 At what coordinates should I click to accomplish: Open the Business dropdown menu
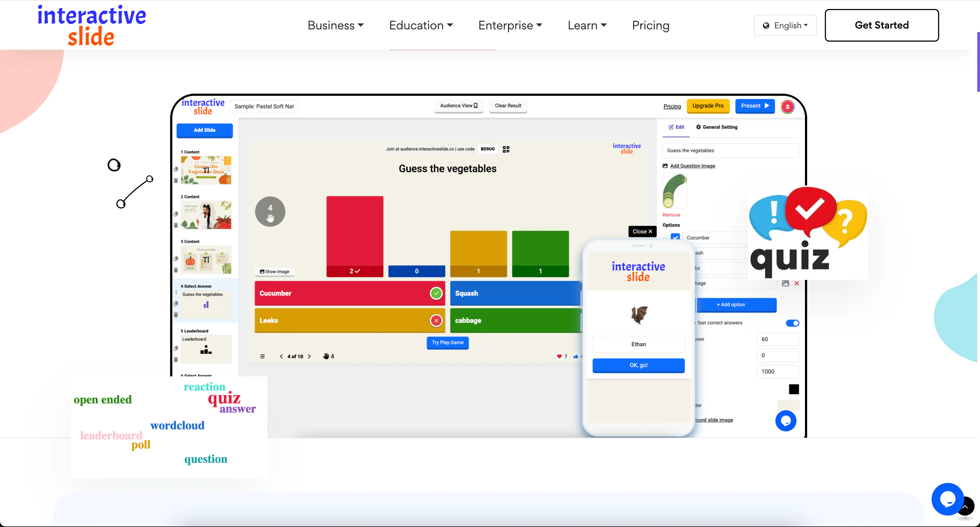click(x=336, y=25)
